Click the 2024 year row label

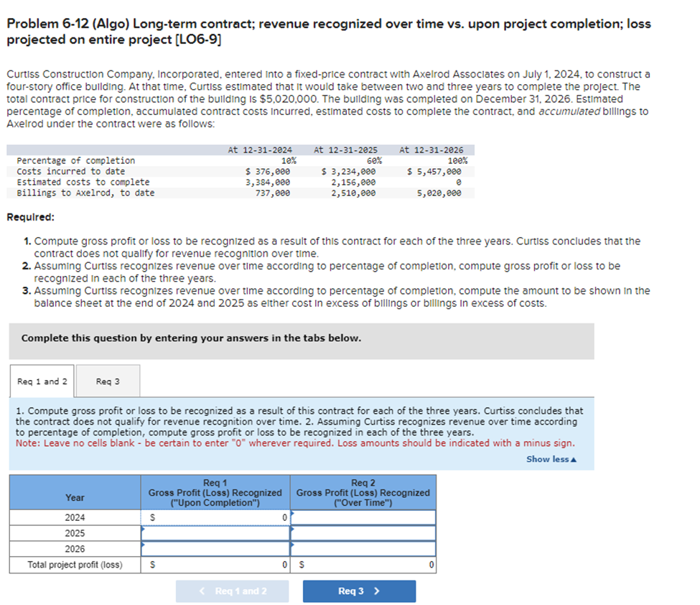(x=74, y=517)
